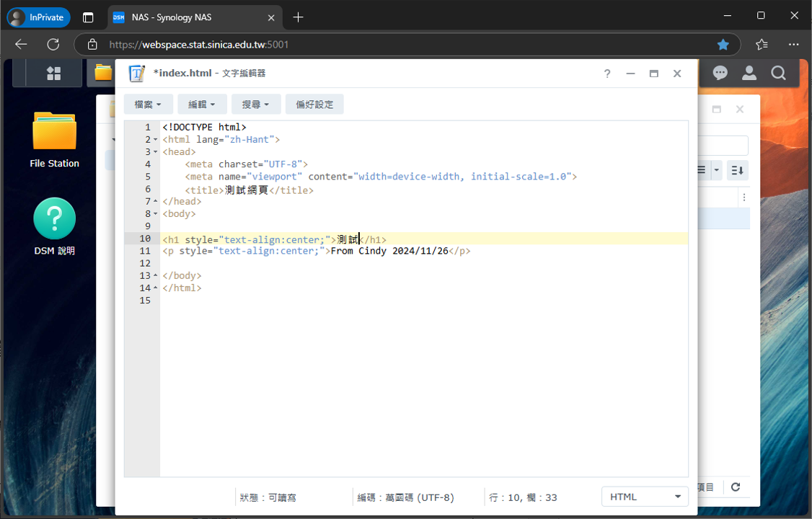Open the 搜尋 menu dropdown
Viewport: 812px width, 519px height.
[x=255, y=105]
